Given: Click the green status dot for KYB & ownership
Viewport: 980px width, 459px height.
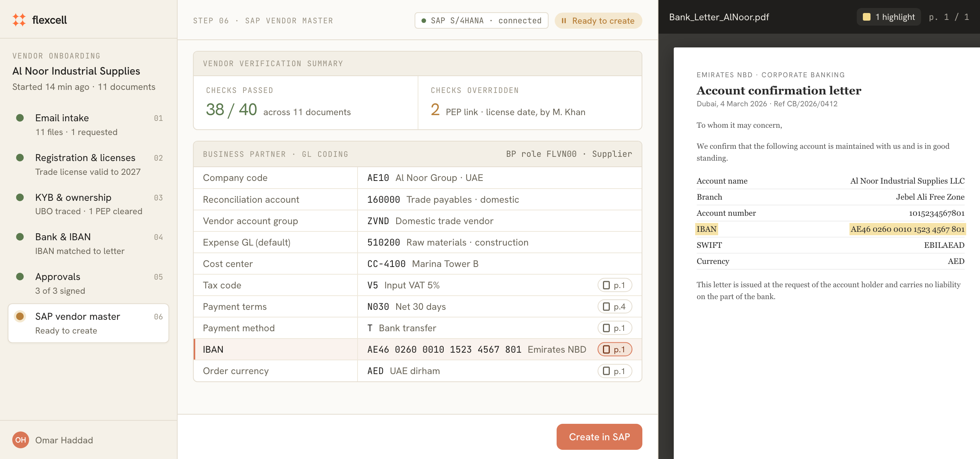Looking at the screenshot, I should [20, 197].
